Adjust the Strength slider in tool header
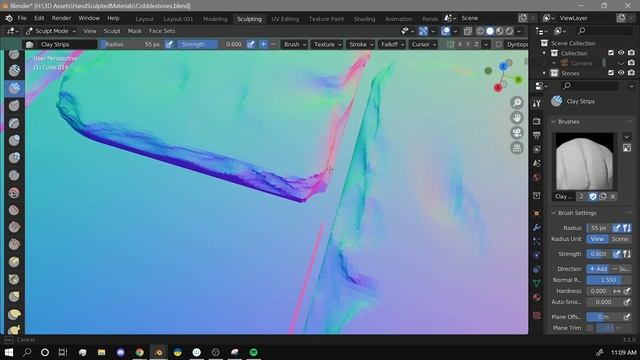The width and height of the screenshot is (640, 360). (x=211, y=44)
